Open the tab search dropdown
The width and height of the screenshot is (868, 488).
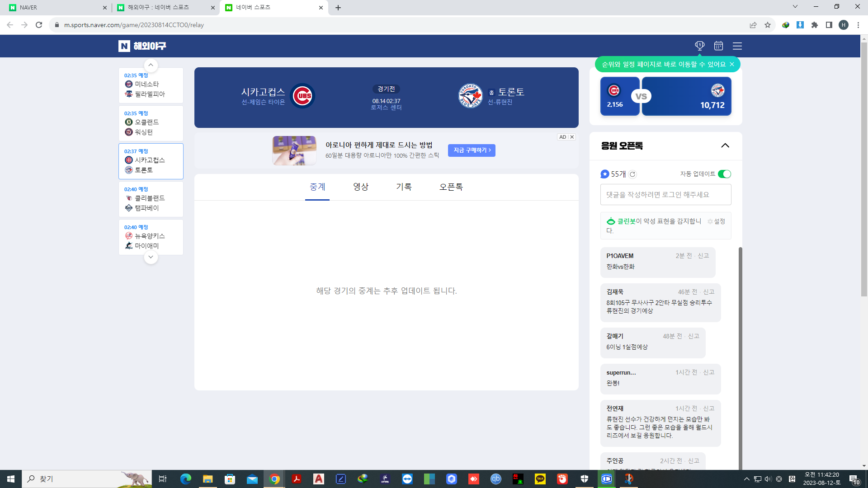coord(795,7)
